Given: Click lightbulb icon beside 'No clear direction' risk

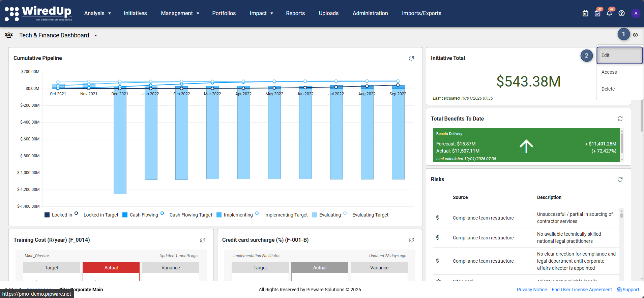Looking at the screenshot, I should coord(438,261).
